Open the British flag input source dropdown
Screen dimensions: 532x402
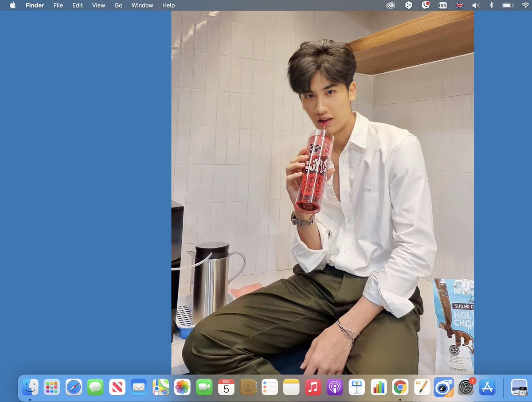459,5
